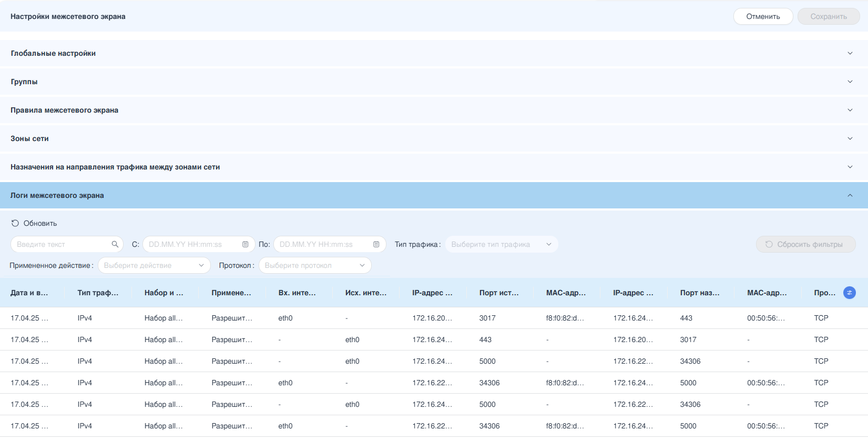This screenshot has height=440, width=868.
Task: Click the Сбросить фильтры button
Action: coord(805,244)
